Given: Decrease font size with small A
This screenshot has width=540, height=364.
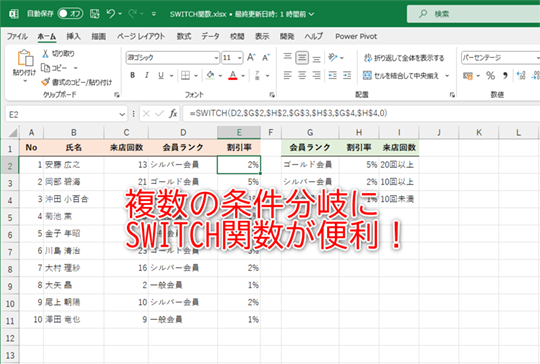Looking at the screenshot, I should point(266,58).
